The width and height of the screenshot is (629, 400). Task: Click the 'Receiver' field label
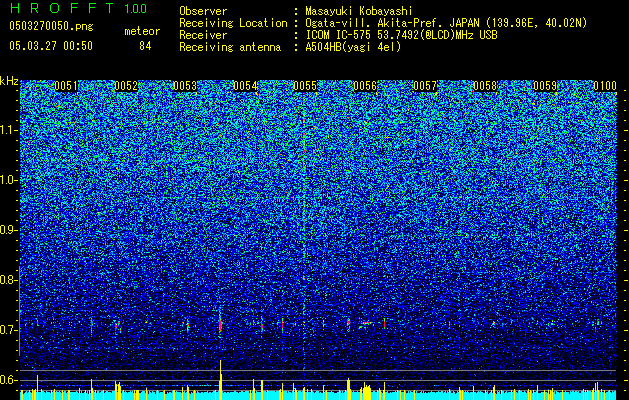203,35
